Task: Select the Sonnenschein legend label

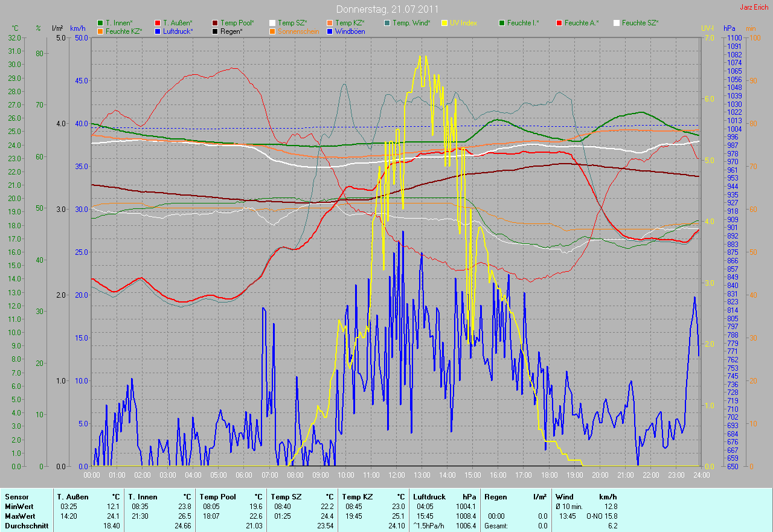Action: click(297, 31)
